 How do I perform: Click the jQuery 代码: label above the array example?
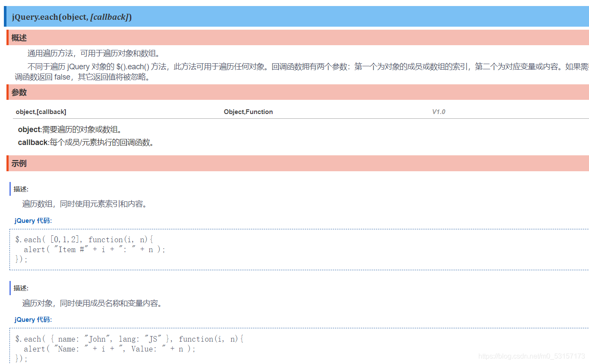(33, 220)
